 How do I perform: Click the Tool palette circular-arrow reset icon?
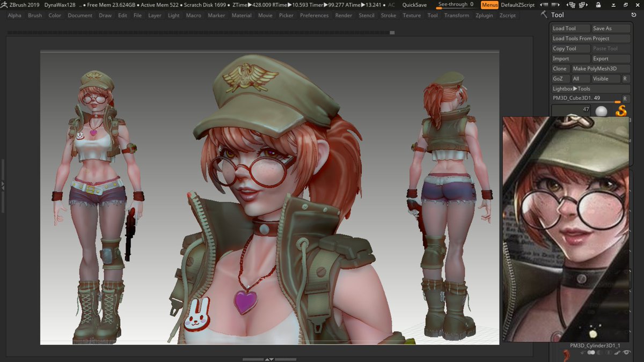(x=634, y=15)
